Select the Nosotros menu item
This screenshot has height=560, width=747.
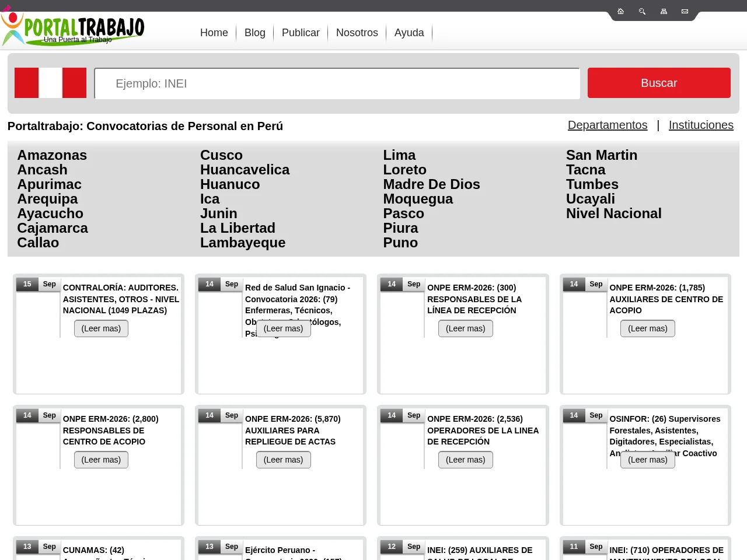coord(357,33)
